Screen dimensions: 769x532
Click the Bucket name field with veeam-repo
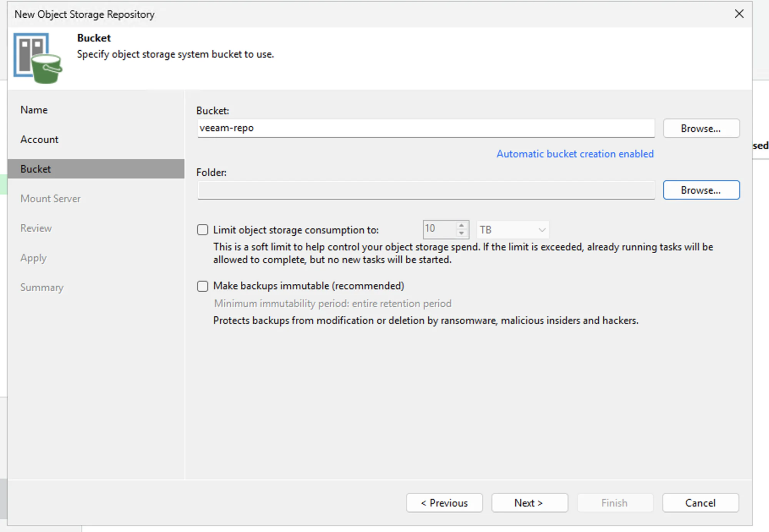426,128
